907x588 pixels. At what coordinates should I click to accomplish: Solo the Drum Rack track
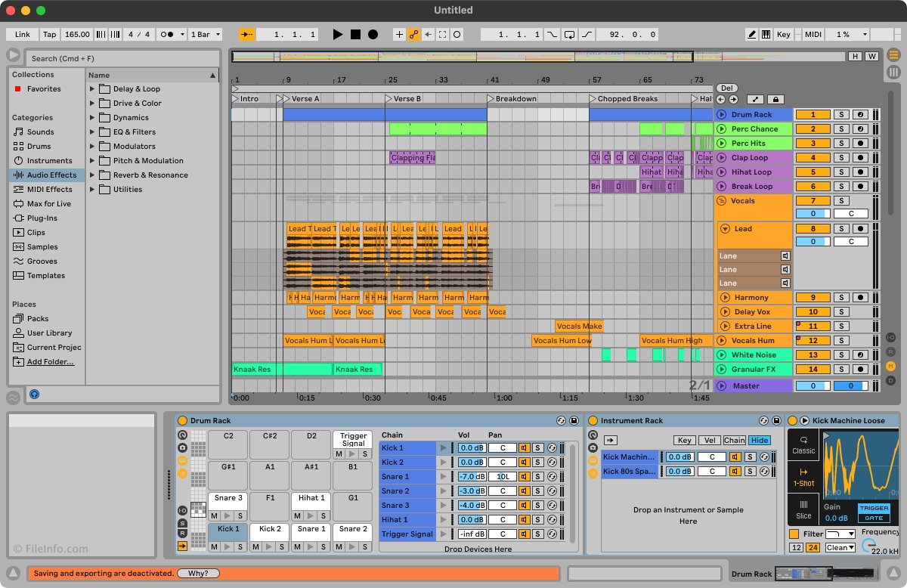[x=841, y=114]
